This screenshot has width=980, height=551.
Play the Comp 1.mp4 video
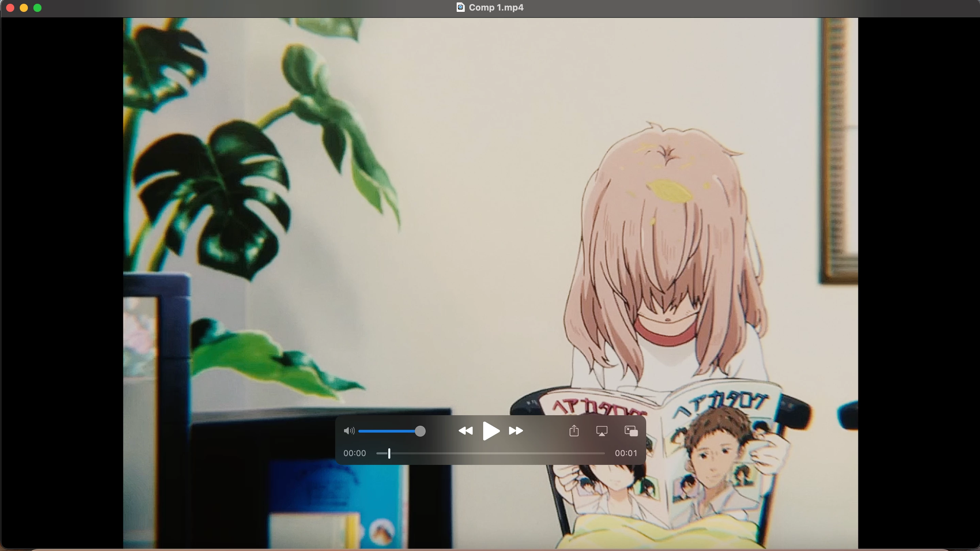tap(491, 431)
